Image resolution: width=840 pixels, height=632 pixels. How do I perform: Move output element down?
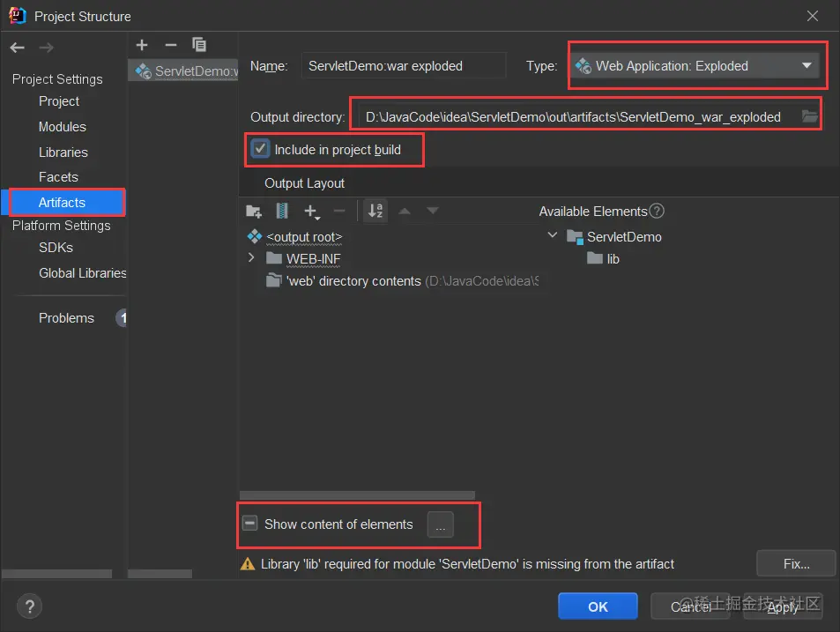coord(432,211)
